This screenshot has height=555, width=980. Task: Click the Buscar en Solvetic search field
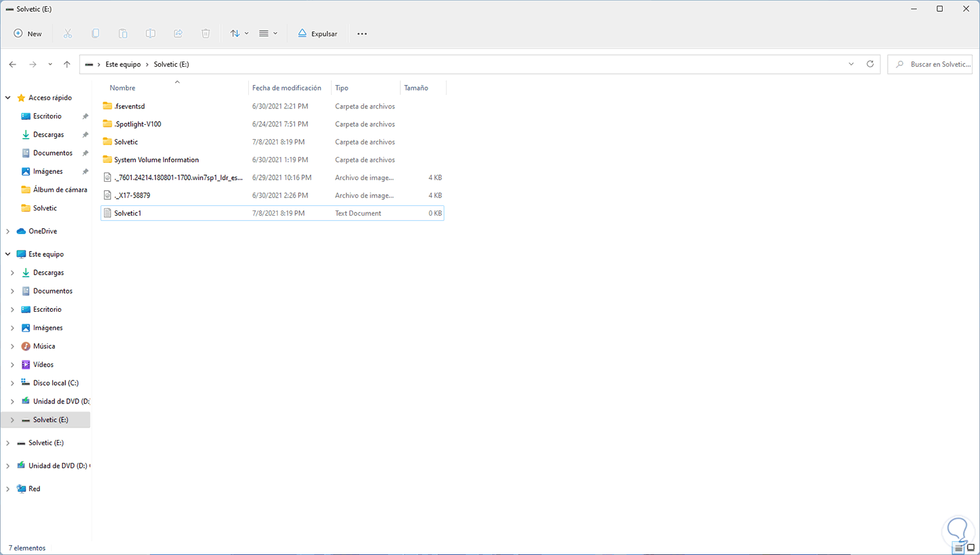[x=930, y=64]
